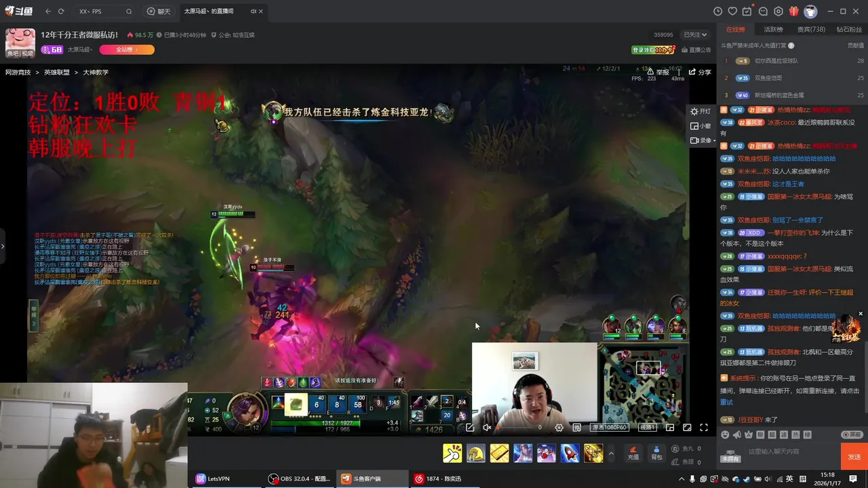This screenshot has width=868, height=488.
Task: Go back with the left arrow button
Action: [48, 12]
